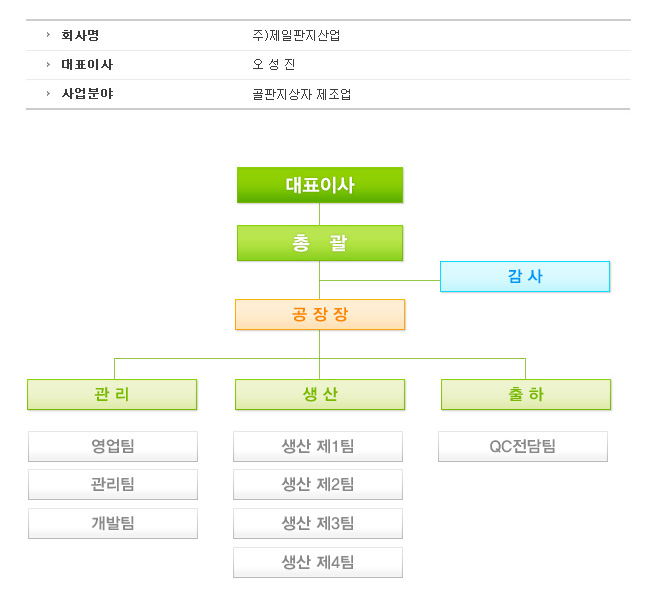Image resolution: width=650 pixels, height=616 pixels.
Task: Open the 생산 department box
Action: coord(320,394)
